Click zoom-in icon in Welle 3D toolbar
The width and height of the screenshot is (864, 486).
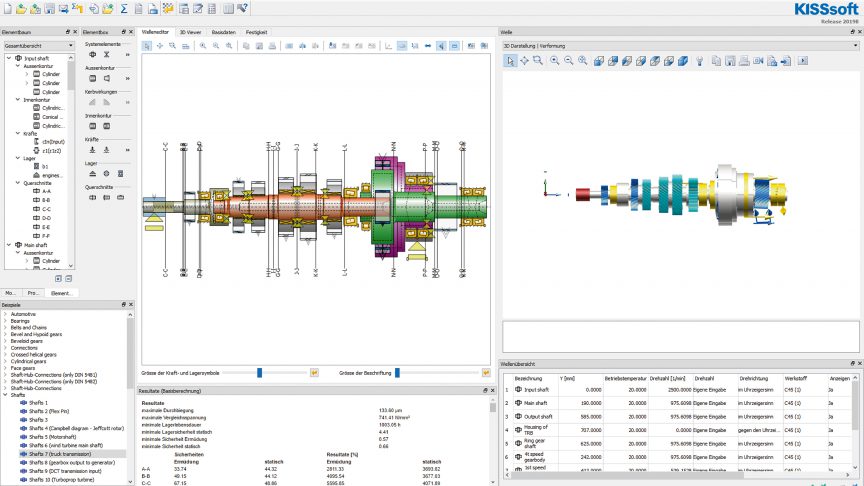tap(555, 61)
